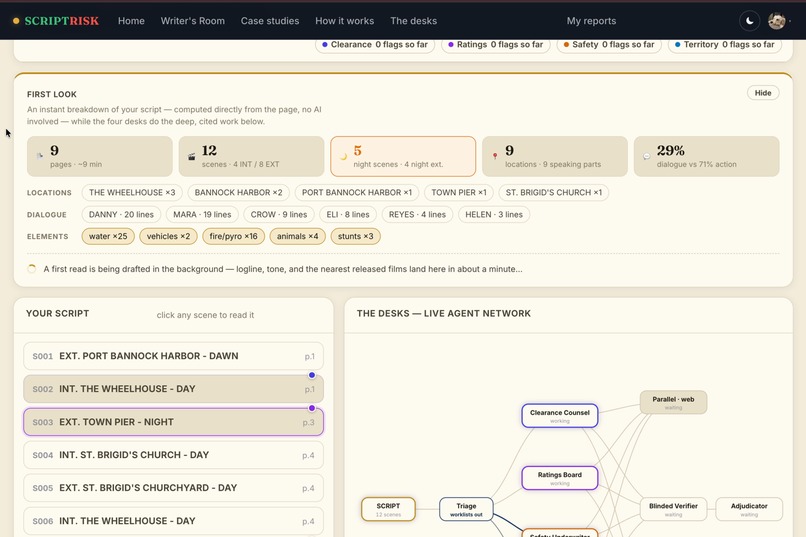
Task: Click the animals ×4 element tag
Action: [x=298, y=236]
